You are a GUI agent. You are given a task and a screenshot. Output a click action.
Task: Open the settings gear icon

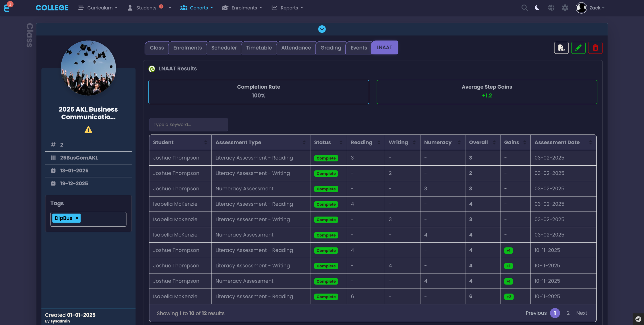pyautogui.click(x=565, y=8)
